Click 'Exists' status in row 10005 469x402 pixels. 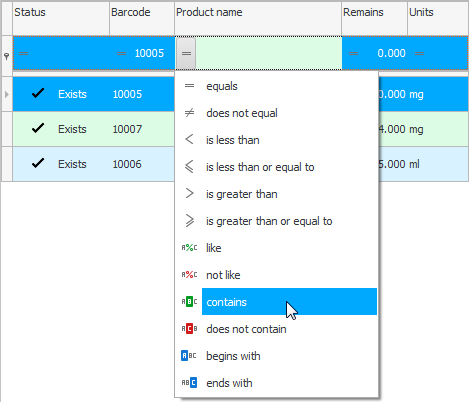pos(72,94)
